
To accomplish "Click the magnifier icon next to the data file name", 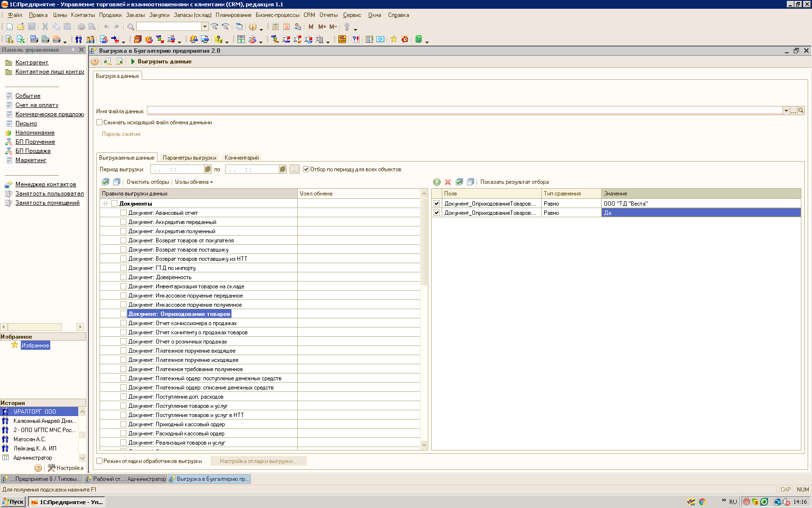I will click(x=801, y=111).
